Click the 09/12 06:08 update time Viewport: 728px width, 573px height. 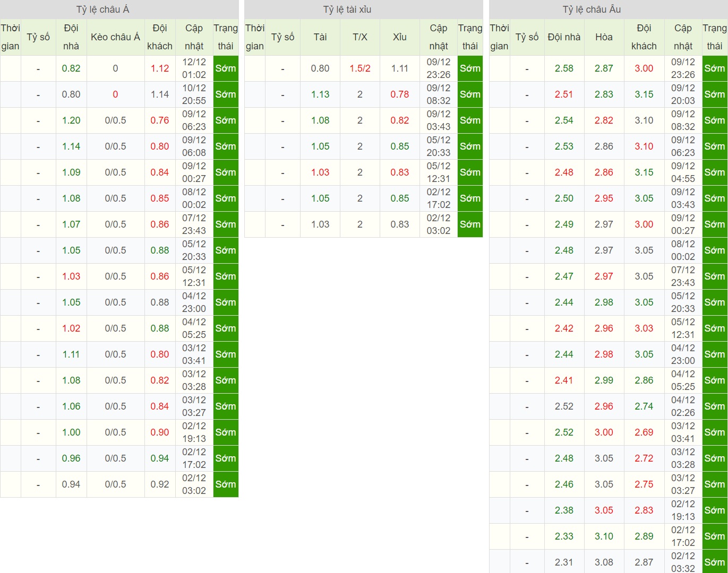click(x=194, y=146)
